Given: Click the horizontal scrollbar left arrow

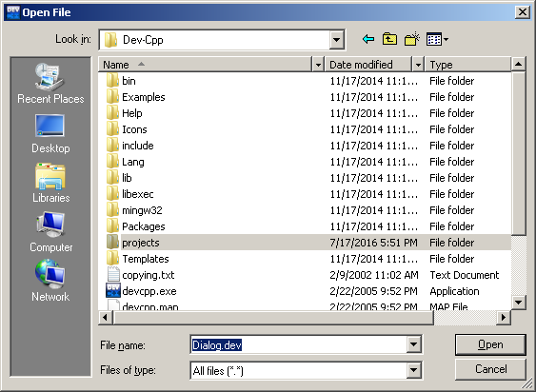Looking at the screenshot, I should click(105, 318).
